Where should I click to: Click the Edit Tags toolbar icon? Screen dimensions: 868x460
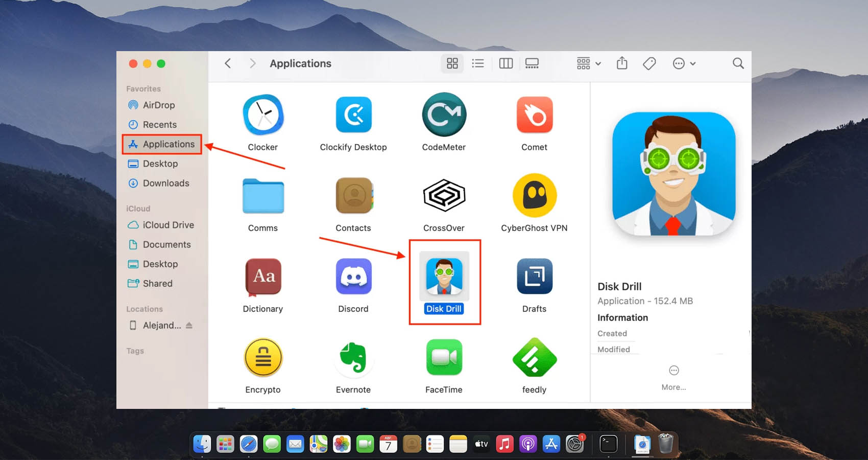coord(649,63)
